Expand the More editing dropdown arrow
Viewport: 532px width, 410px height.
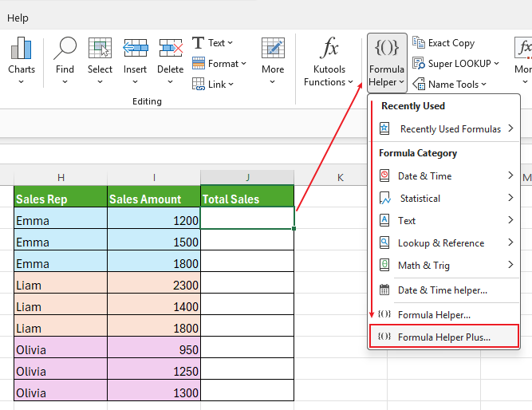(273, 82)
